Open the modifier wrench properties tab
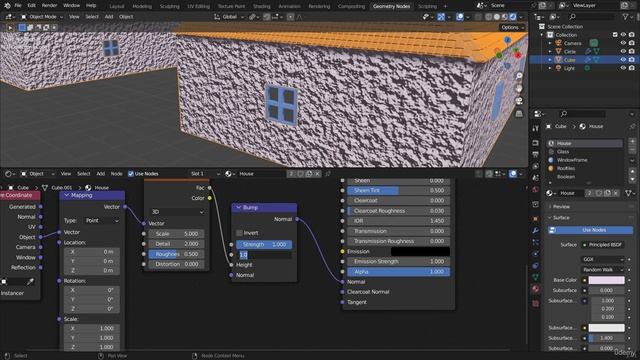Screen dimensions: 640x360 tap(536, 231)
